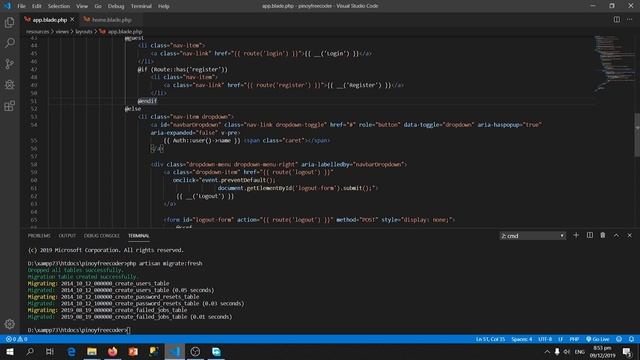The image size is (640, 360).
Task: Open the Windows Start menu
Action: coord(9,351)
